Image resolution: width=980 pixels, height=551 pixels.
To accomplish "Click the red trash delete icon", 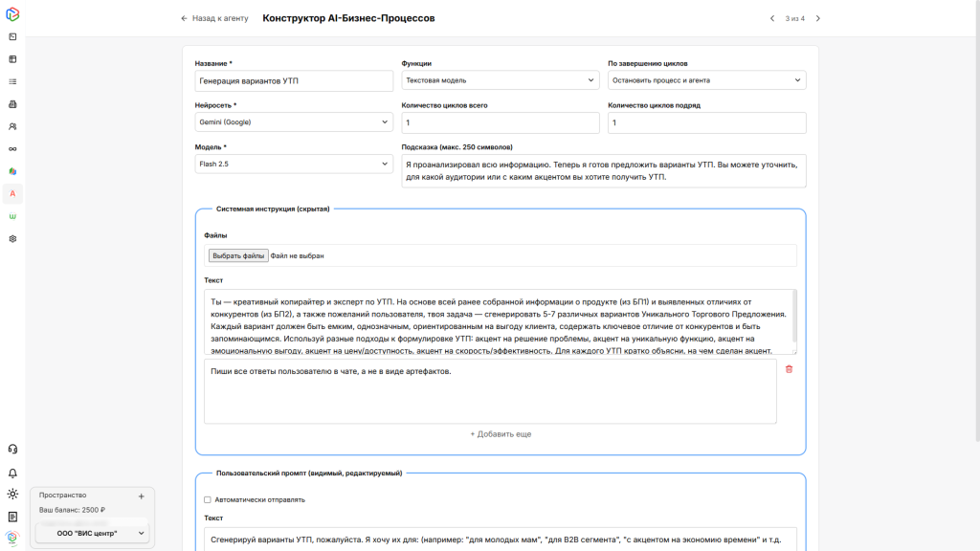I will pyautogui.click(x=789, y=369).
